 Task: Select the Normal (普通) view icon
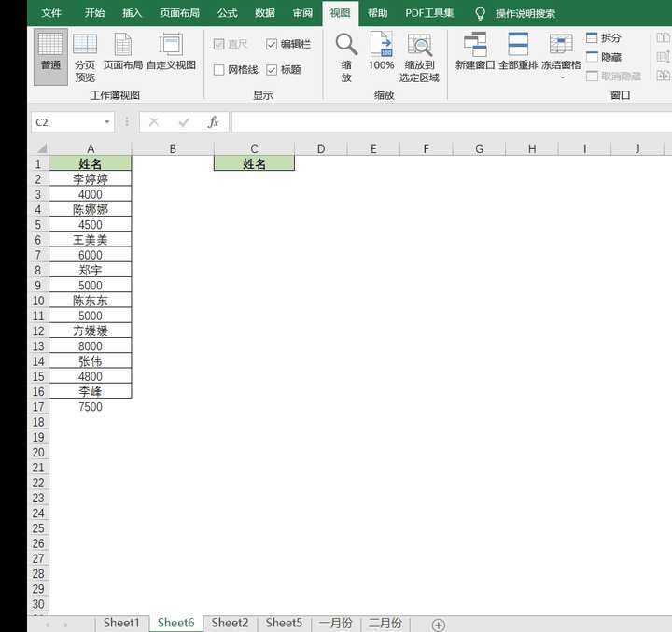pos(50,57)
